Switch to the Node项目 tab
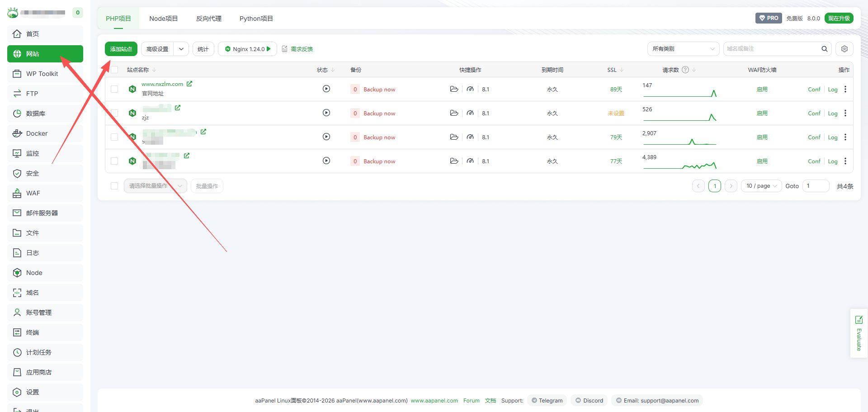Screen dimensions: 868x412 (163, 19)
